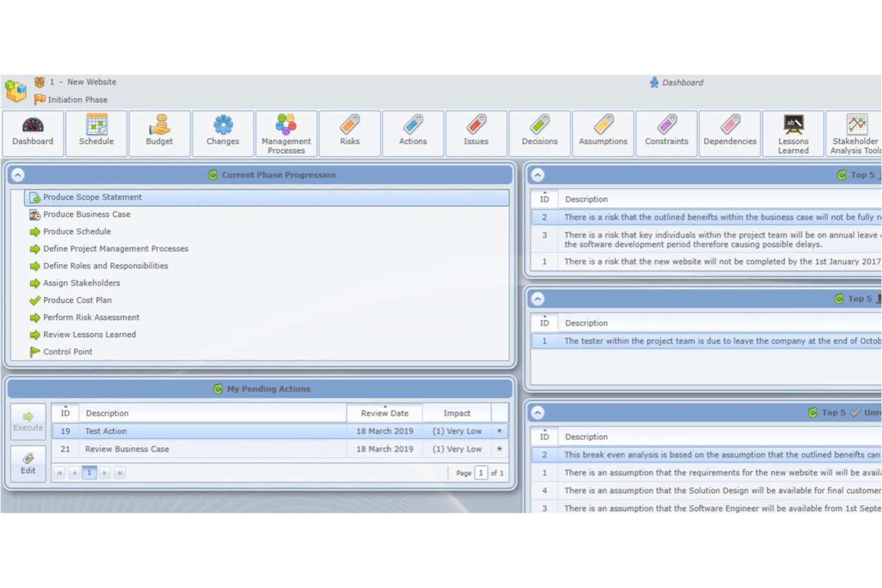
Task: Click the Constraints toolbar icon
Action: tap(666, 133)
